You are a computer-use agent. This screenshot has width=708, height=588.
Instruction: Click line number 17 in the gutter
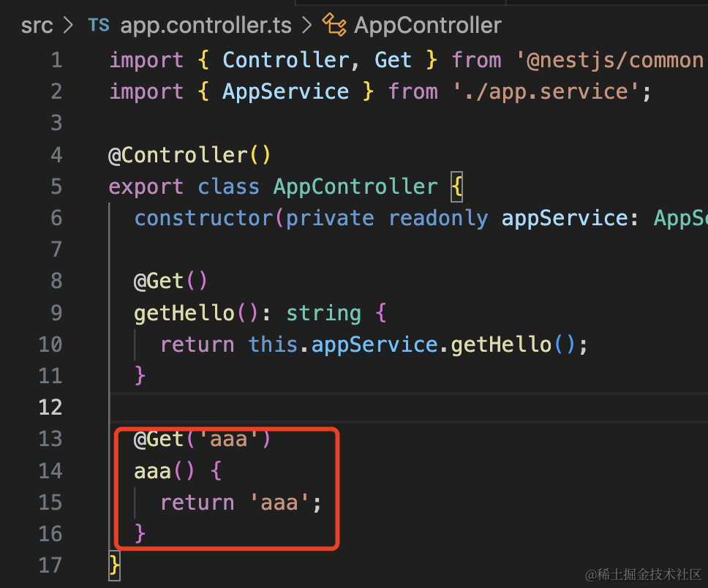pos(50,565)
